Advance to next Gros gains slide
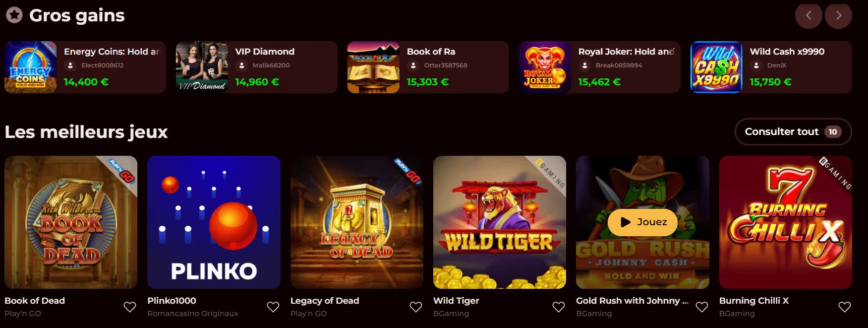Viewport: 868px width, 328px height. pos(838,15)
